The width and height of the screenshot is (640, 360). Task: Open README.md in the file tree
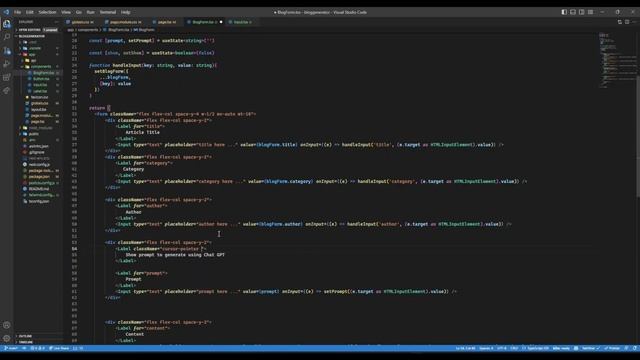[x=39, y=189]
